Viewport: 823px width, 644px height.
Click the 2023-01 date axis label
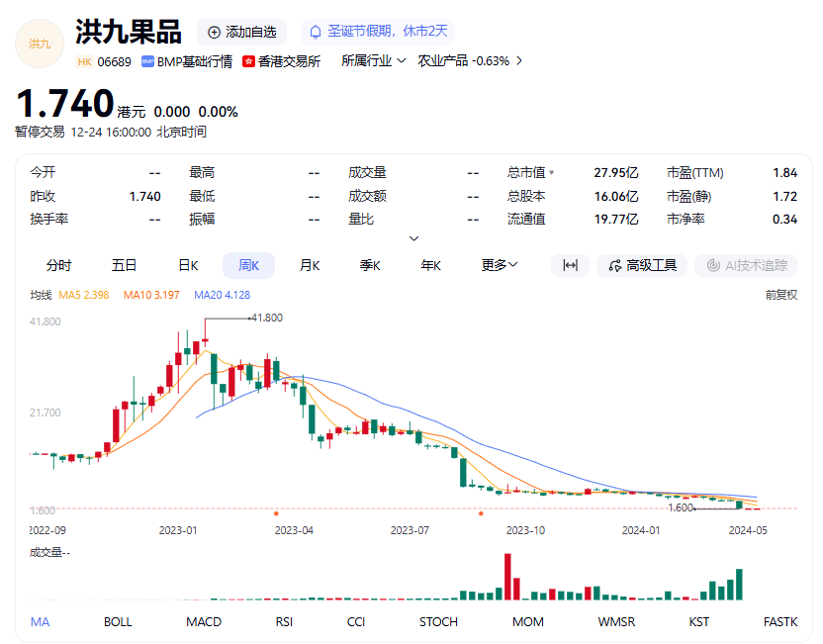pos(178,530)
